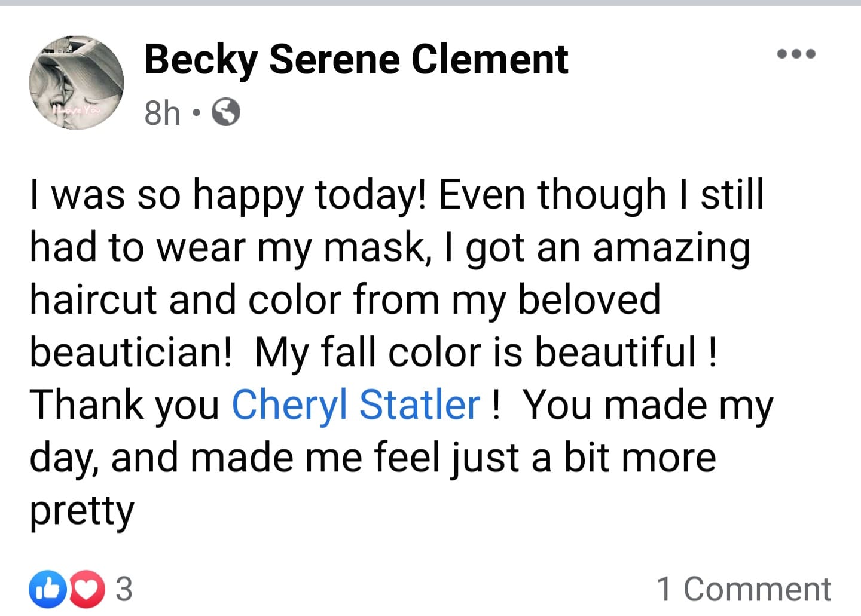The width and height of the screenshot is (861, 616).
Task: Click the dot separator beside 8h
Action: click(x=196, y=112)
